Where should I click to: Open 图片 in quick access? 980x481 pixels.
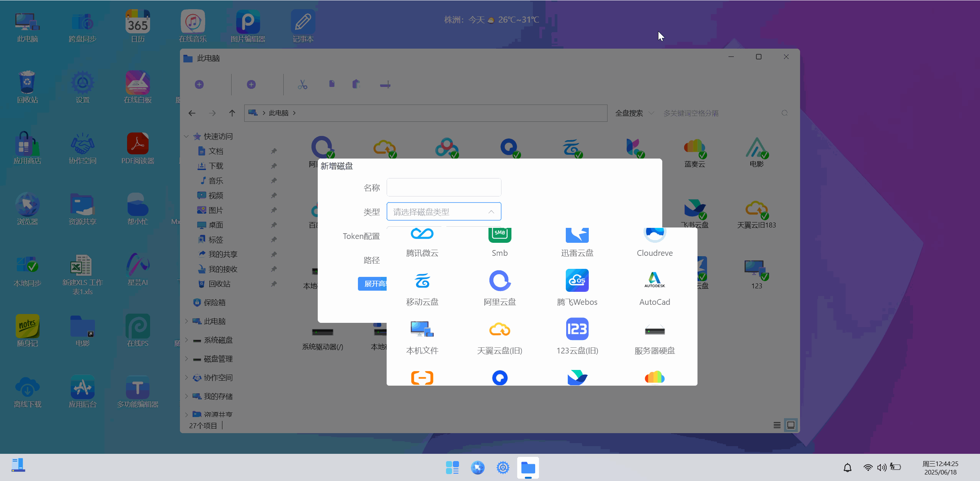click(x=211, y=210)
